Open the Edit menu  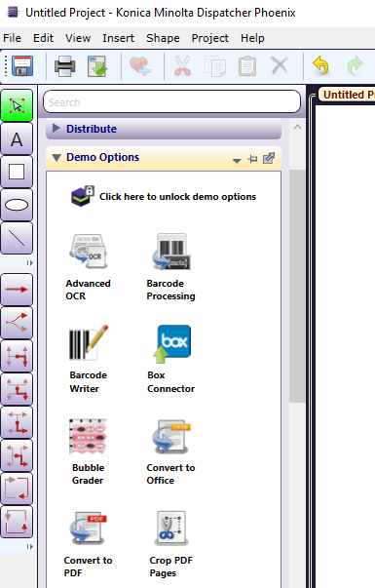pyautogui.click(x=43, y=38)
